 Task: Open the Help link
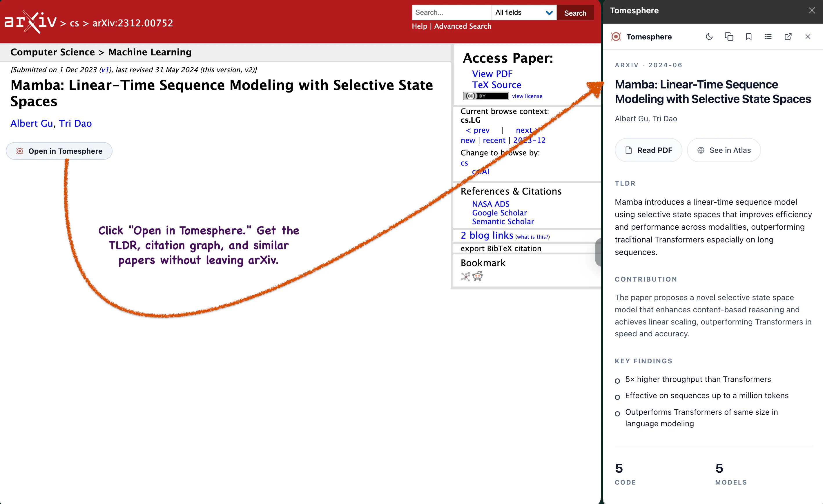point(420,26)
